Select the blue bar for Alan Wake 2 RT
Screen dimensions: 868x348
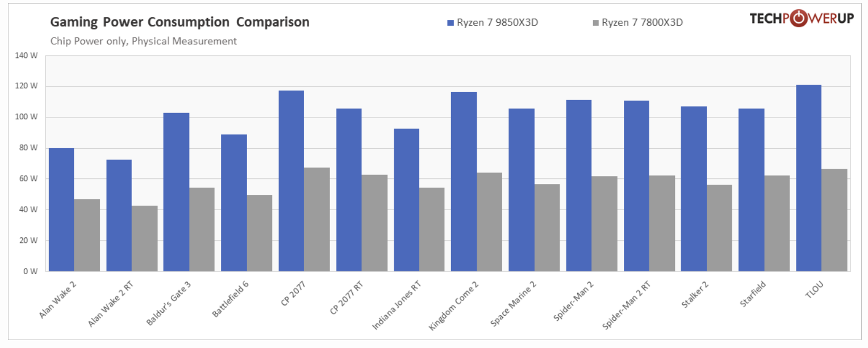tap(119, 216)
